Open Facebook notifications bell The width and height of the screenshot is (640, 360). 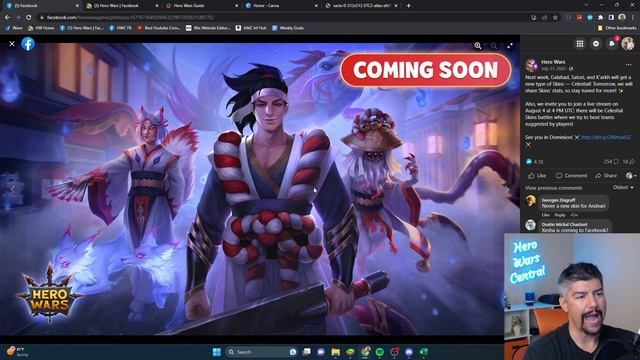[x=612, y=44]
